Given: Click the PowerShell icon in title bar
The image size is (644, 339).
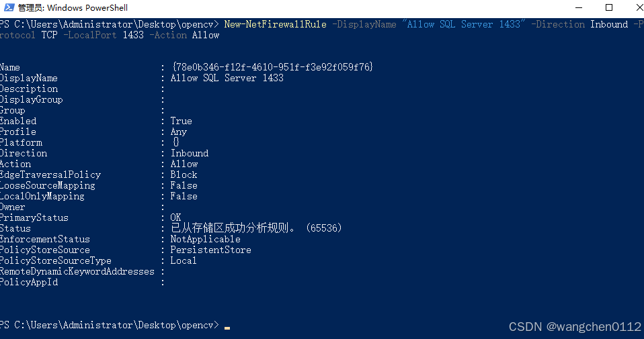Looking at the screenshot, I should 9,7.
